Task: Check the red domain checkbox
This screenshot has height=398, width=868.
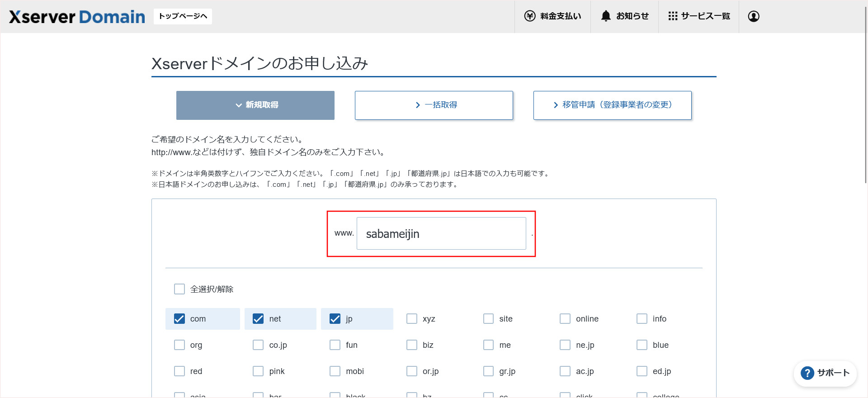Action: [179, 371]
